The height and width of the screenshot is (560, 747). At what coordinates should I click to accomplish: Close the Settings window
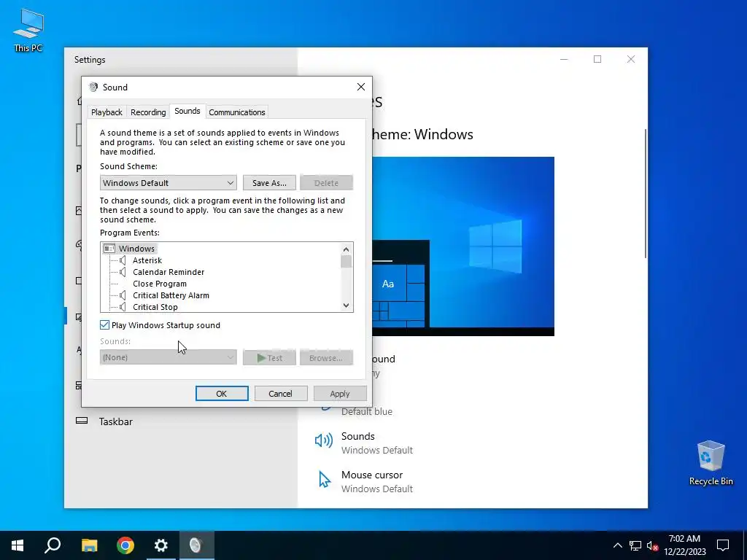631,59
